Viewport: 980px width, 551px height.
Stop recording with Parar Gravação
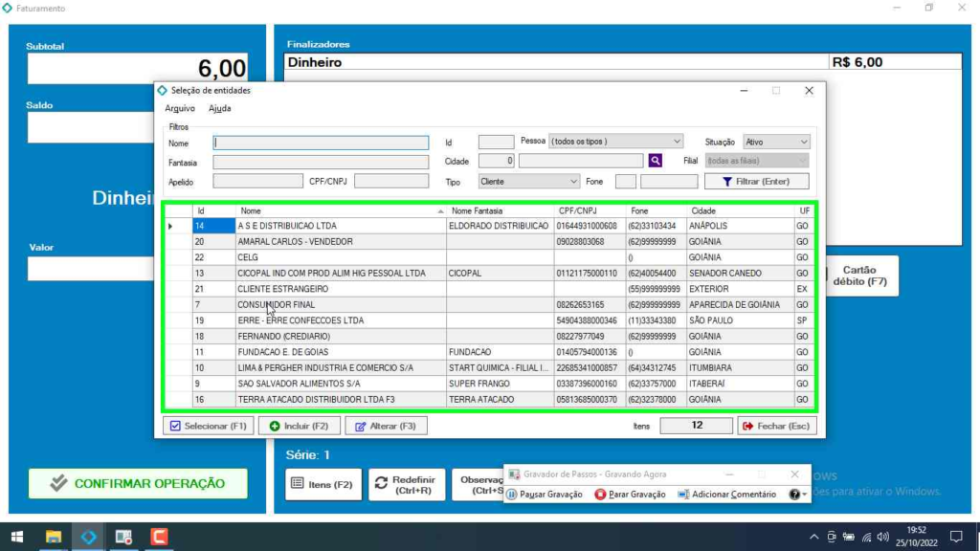(630, 495)
